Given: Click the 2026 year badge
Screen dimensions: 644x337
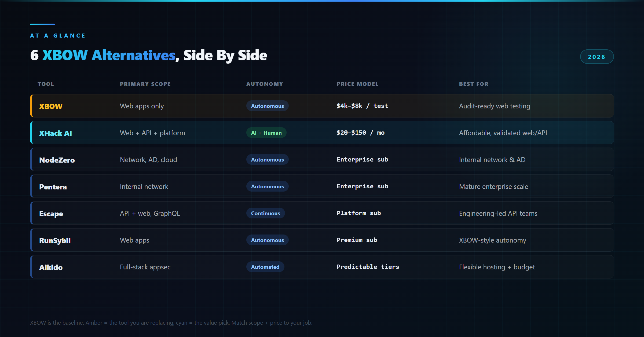Looking at the screenshot, I should (x=597, y=57).
